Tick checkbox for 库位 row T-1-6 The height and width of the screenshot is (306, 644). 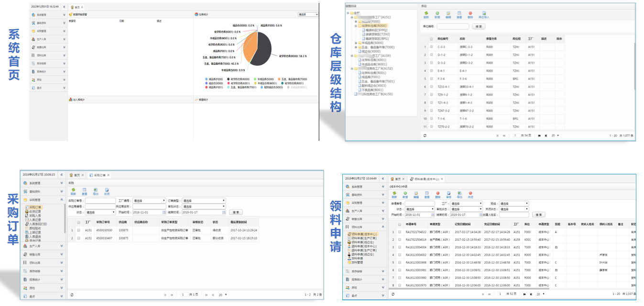431,118
